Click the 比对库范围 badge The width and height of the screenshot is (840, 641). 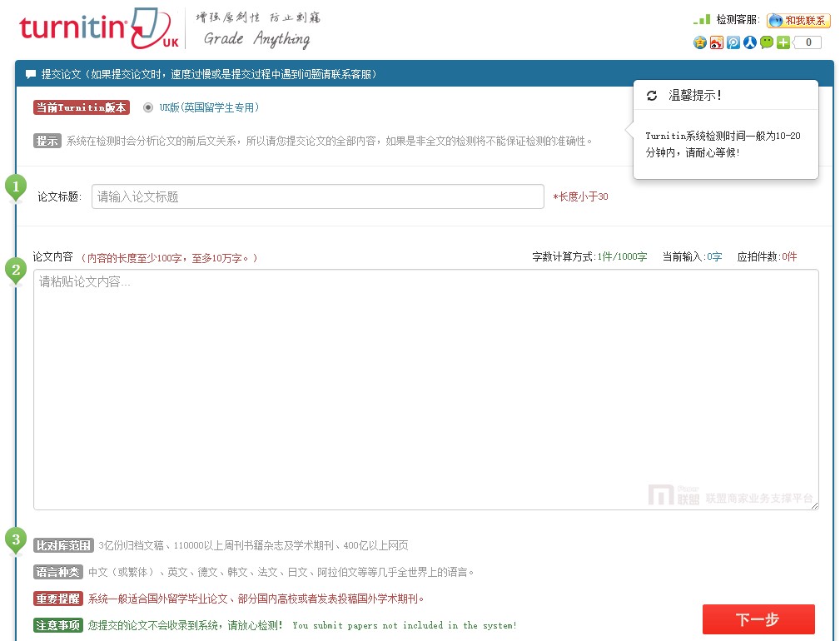pos(63,545)
